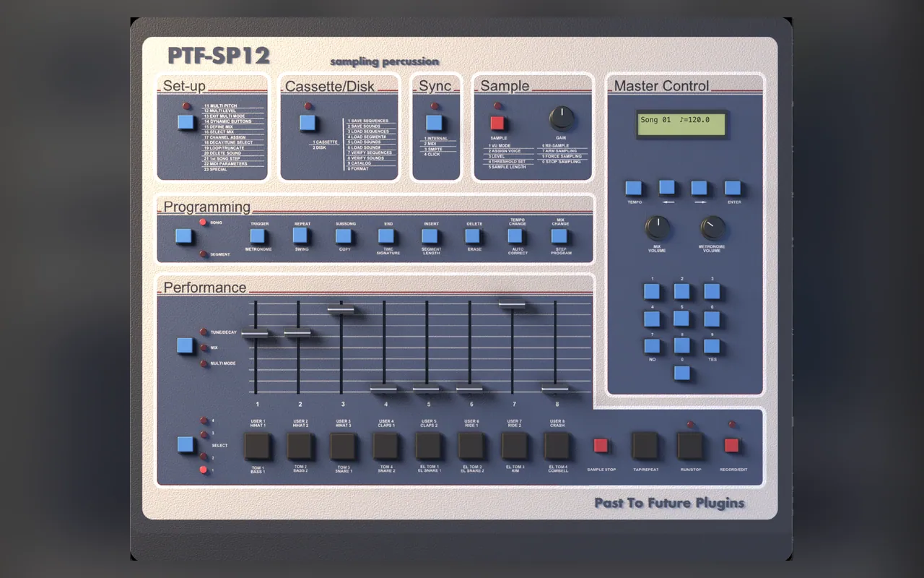Image resolution: width=924 pixels, height=578 pixels.
Task: Trigger the USER 7 / RIDE 2 pad
Action: (x=514, y=447)
